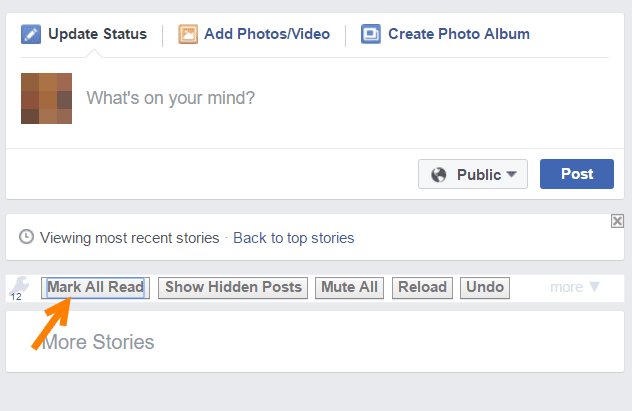This screenshot has height=411, width=632.
Task: Click the Mark All Read button
Action: pos(96,288)
